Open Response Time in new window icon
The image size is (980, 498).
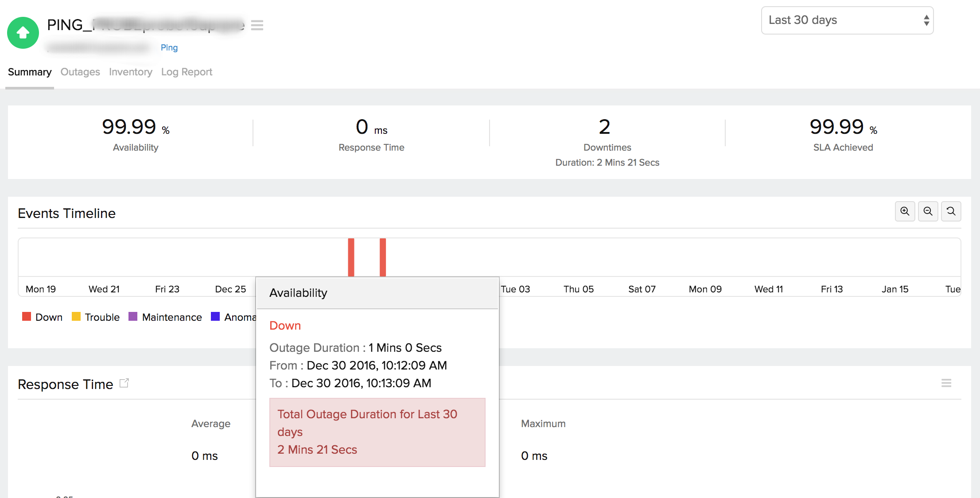click(124, 383)
